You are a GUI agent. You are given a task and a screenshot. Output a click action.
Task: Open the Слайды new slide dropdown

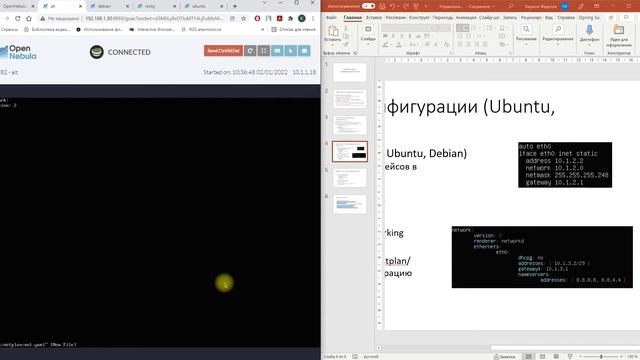point(368,43)
